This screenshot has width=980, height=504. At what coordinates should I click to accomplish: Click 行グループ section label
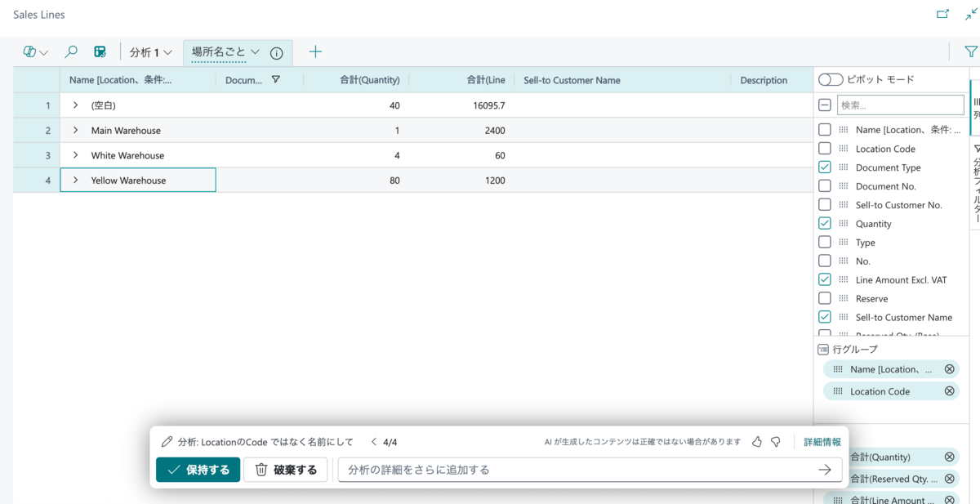point(855,350)
